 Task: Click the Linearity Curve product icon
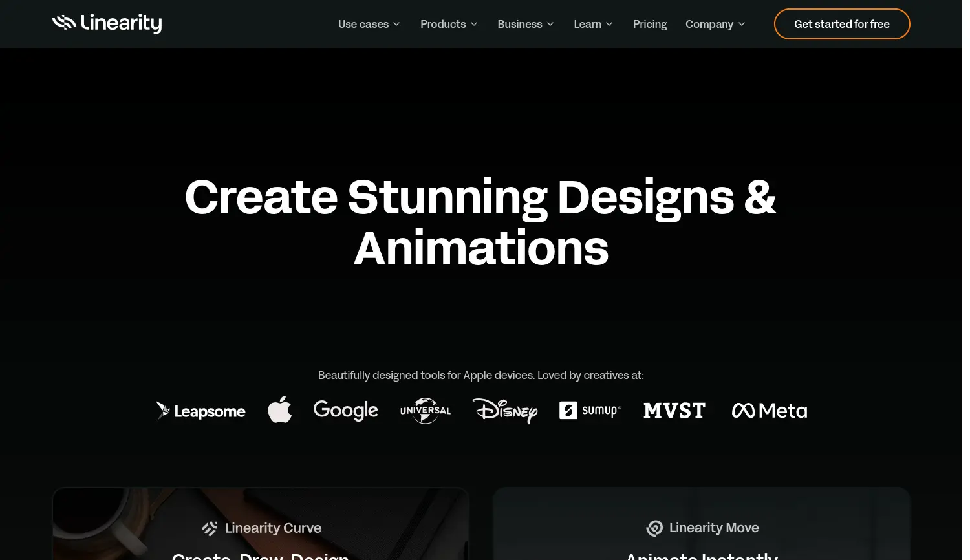point(210,528)
